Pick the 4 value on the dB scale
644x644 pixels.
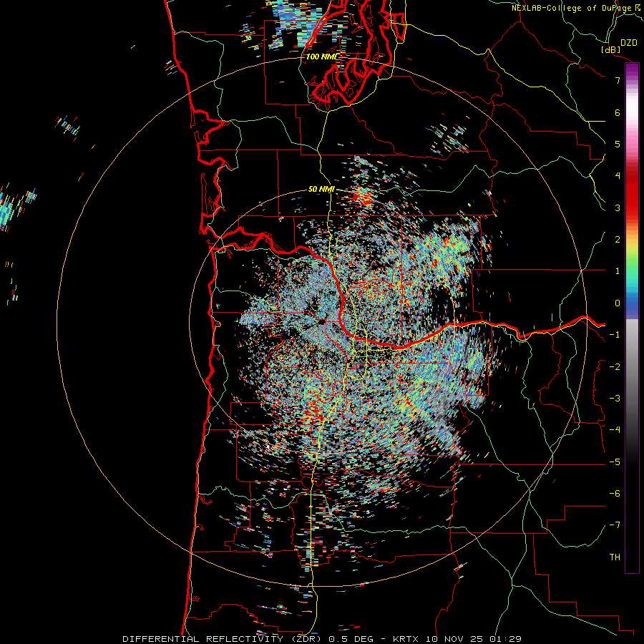coord(618,176)
